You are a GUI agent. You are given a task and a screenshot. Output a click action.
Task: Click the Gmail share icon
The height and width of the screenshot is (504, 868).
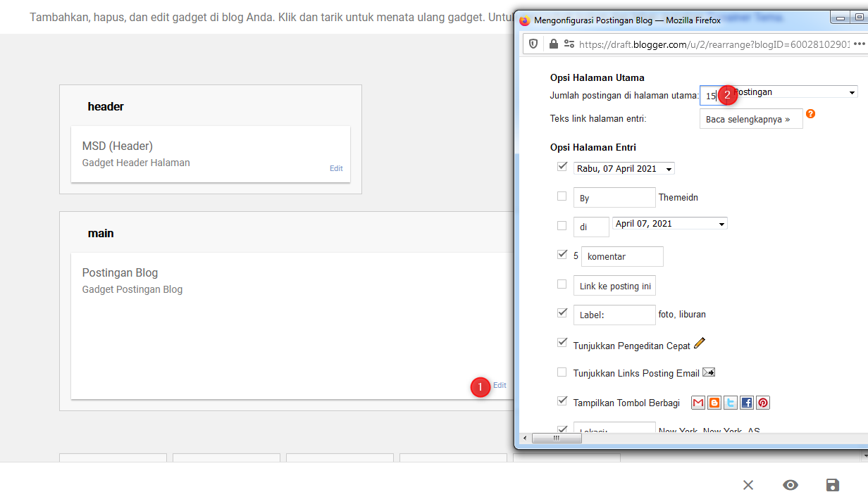click(698, 403)
